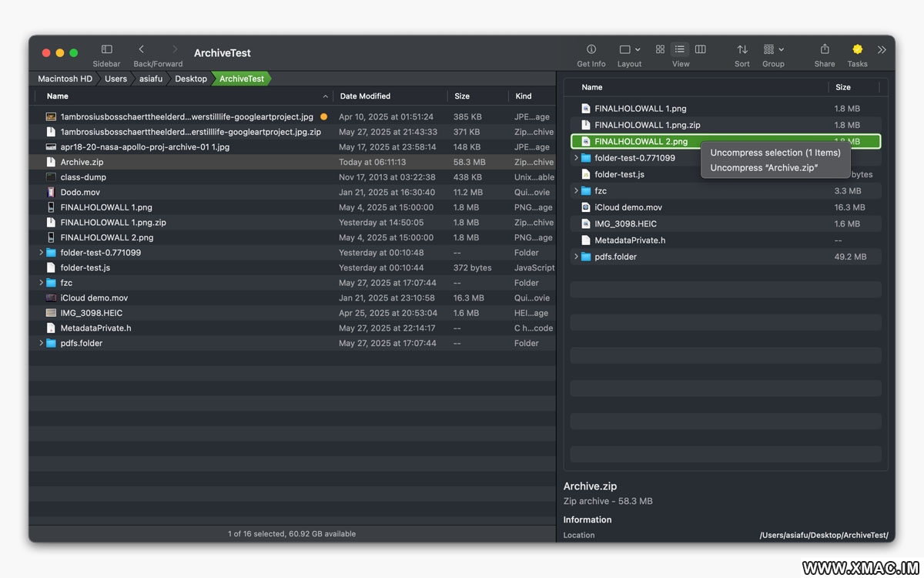
Task: Expand the pdfs.folder in archive preview
Action: coord(576,257)
